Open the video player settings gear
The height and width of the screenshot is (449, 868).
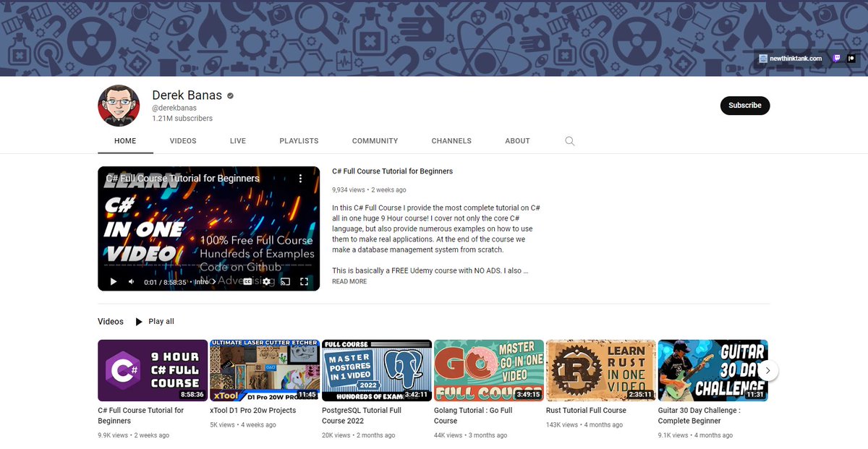267,281
